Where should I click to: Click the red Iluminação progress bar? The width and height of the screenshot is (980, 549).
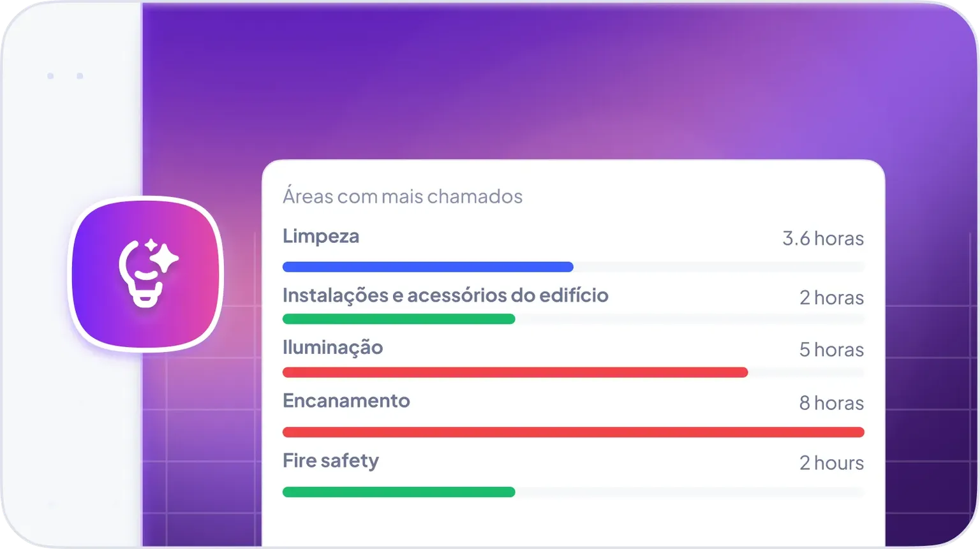pyautogui.click(x=515, y=372)
